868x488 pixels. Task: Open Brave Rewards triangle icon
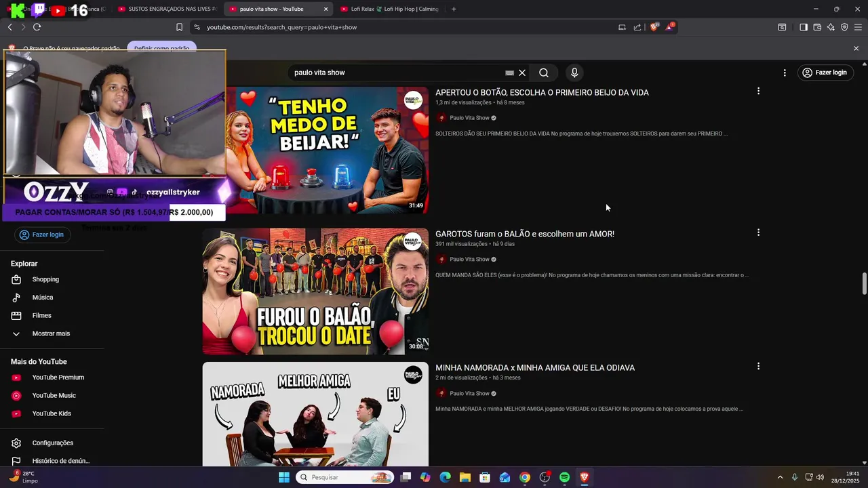click(x=670, y=27)
